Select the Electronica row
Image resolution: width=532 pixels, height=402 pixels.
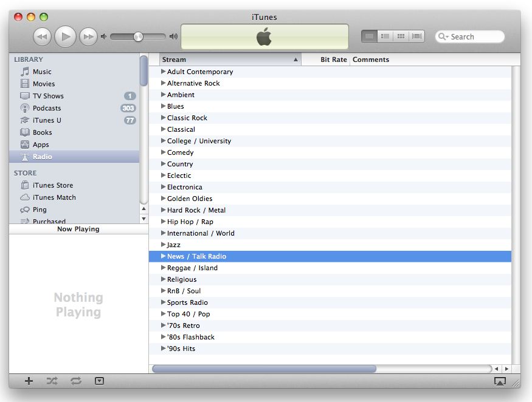click(x=330, y=187)
